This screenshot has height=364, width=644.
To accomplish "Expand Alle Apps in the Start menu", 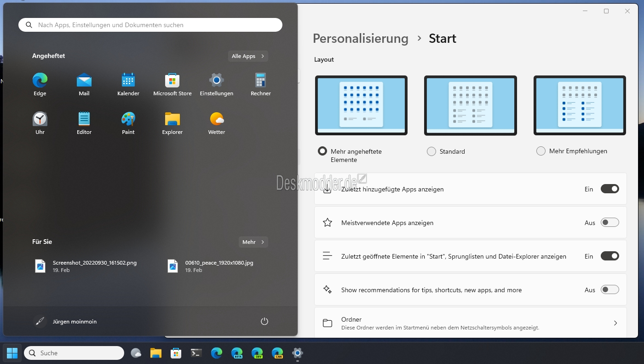I will click(248, 56).
